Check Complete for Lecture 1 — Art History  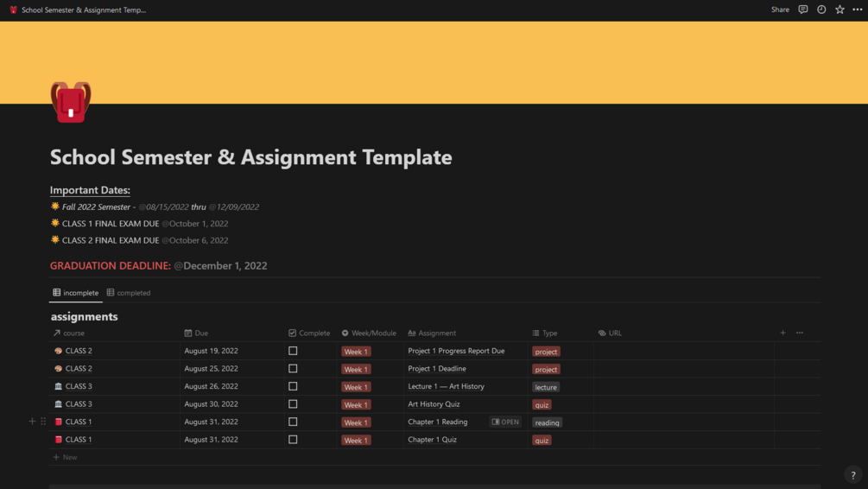(293, 386)
